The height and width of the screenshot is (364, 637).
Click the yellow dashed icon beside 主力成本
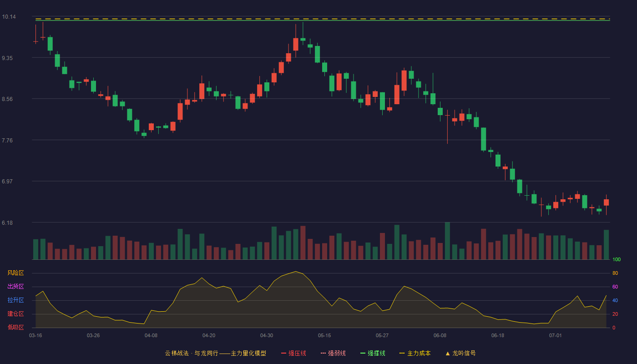(402, 353)
